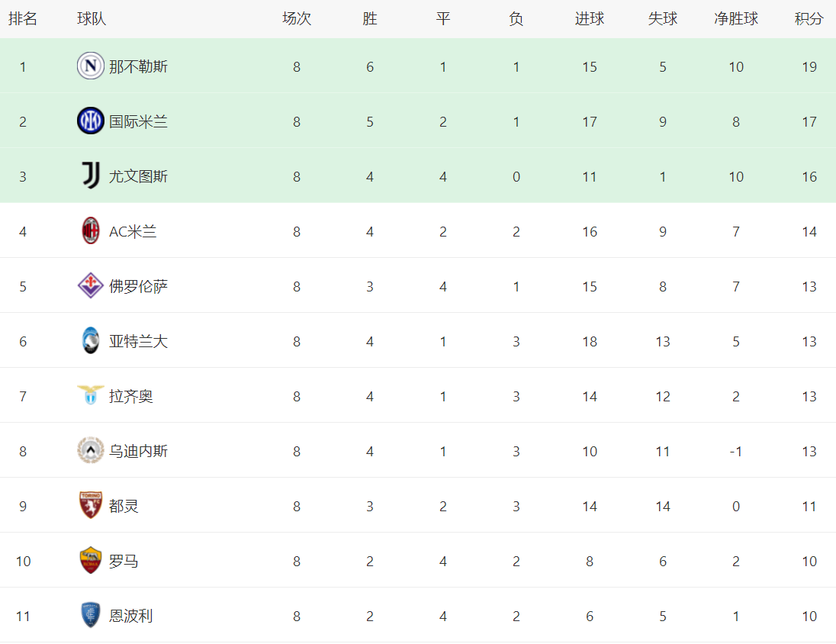Viewport: 836px width, 644px height.
Task: Sort by the 积分 column header
Action: point(809,19)
